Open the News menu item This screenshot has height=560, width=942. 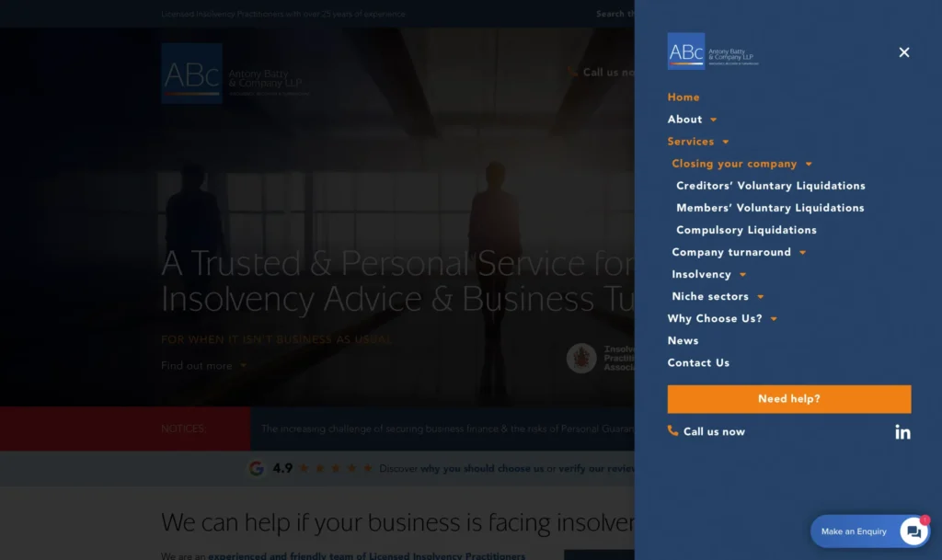(x=683, y=340)
